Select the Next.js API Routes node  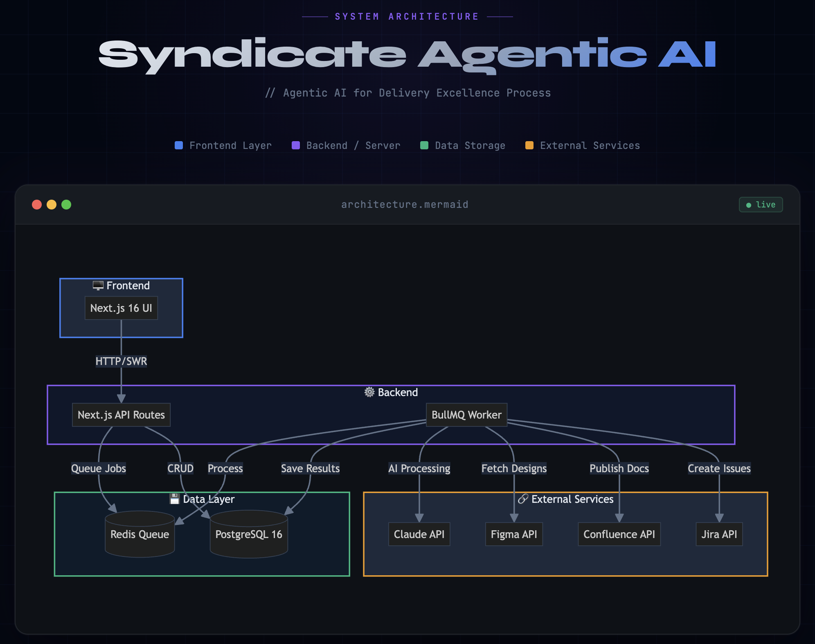[x=121, y=415]
